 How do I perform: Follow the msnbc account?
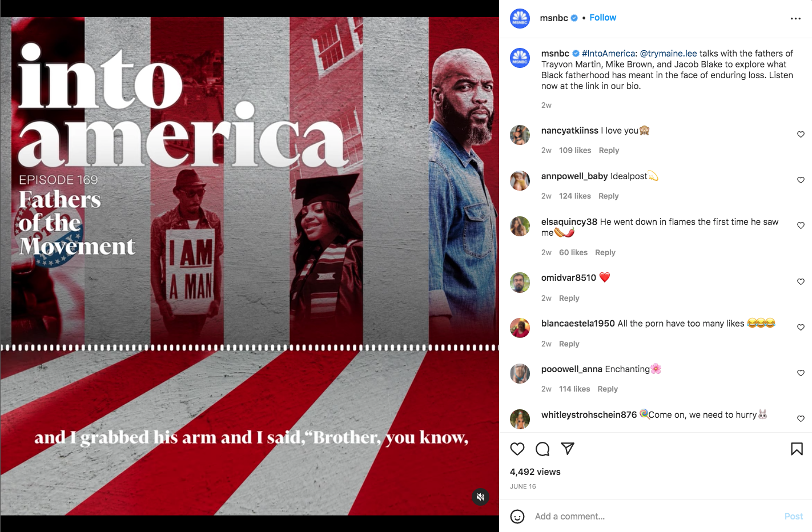tap(602, 18)
